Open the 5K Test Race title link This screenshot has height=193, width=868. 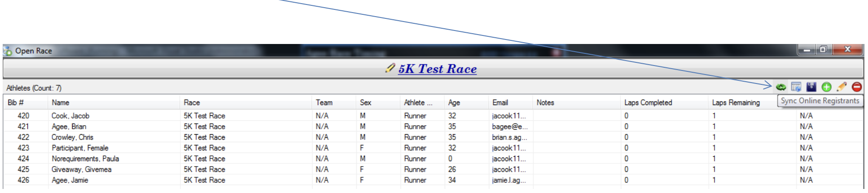point(437,69)
